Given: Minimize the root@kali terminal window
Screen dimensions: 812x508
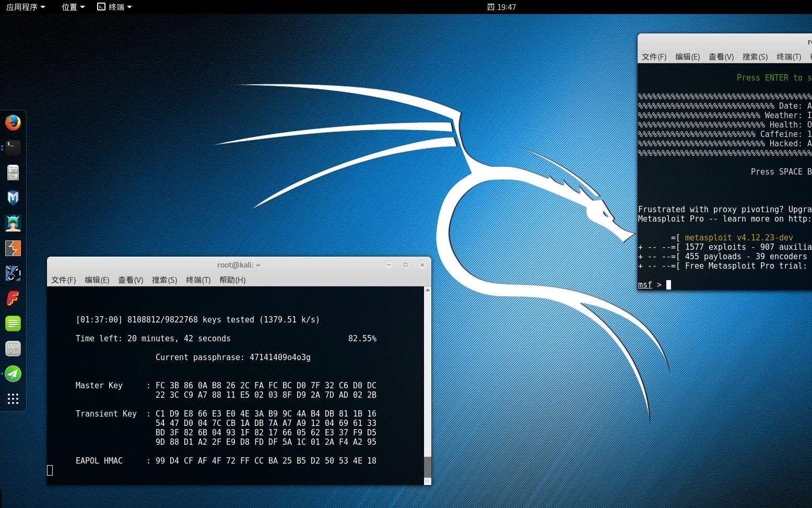Looking at the screenshot, I should tap(389, 265).
